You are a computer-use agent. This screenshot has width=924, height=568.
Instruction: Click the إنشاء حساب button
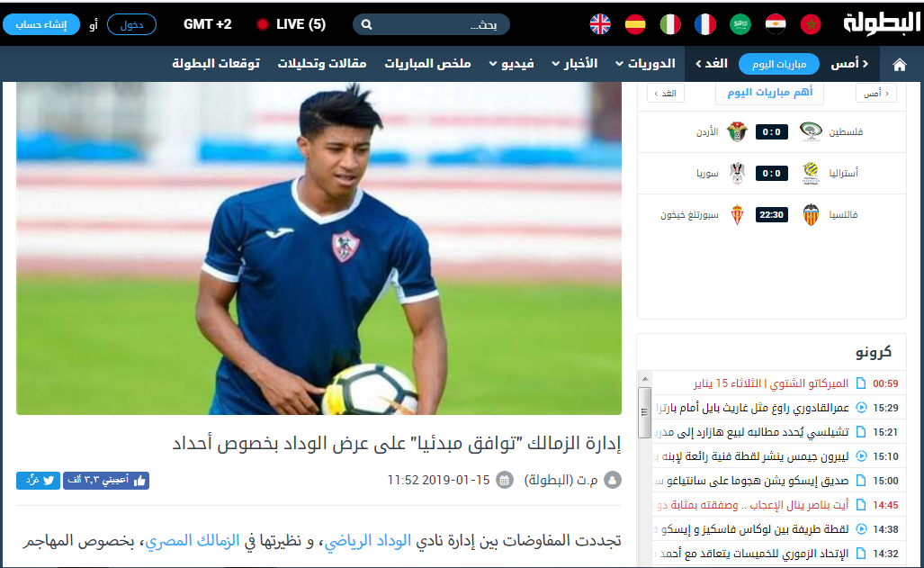point(41,24)
